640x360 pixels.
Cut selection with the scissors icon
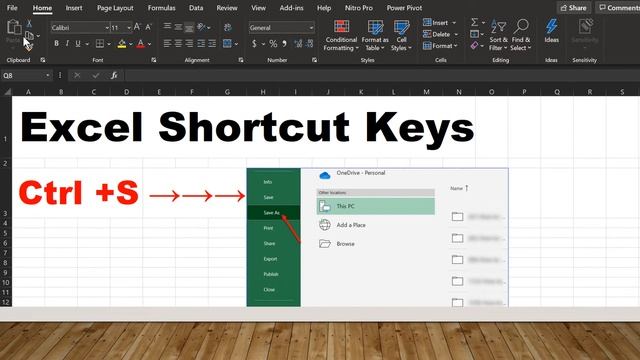click(x=29, y=24)
